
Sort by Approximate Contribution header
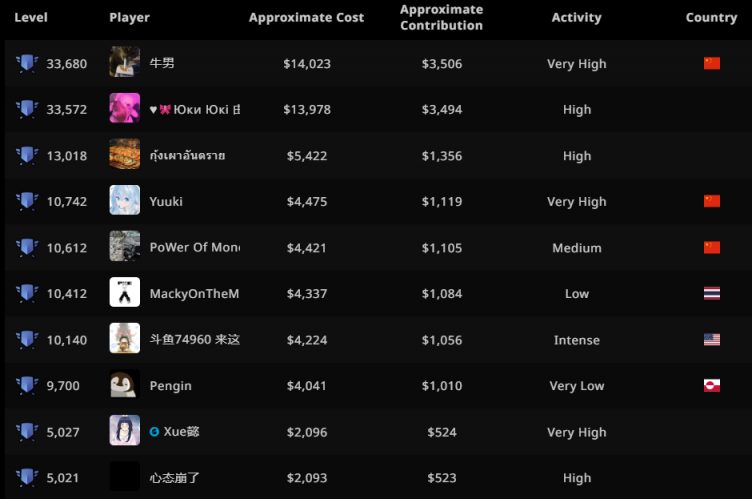(441, 18)
